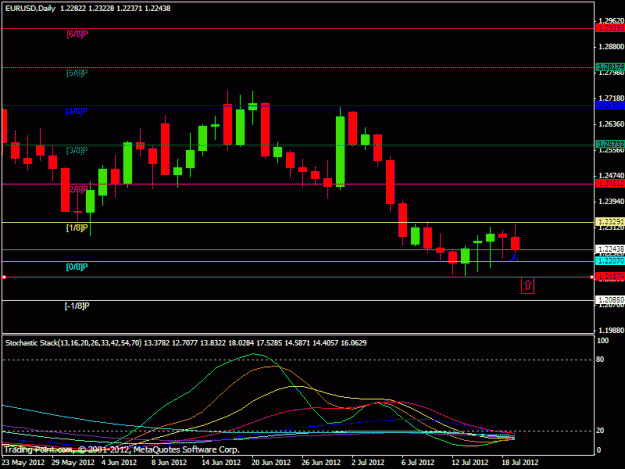
Task: Click the 1.23940 scale value
Action: (611, 202)
